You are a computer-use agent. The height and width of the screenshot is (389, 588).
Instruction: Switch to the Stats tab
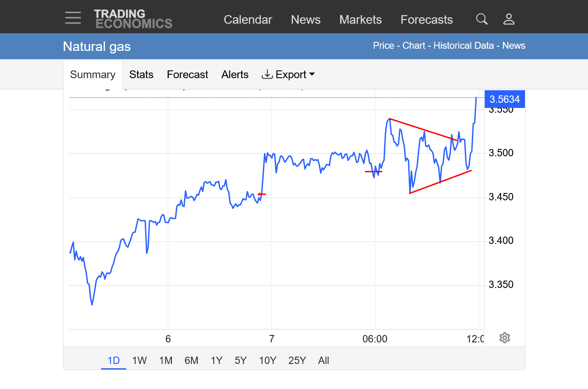(141, 75)
